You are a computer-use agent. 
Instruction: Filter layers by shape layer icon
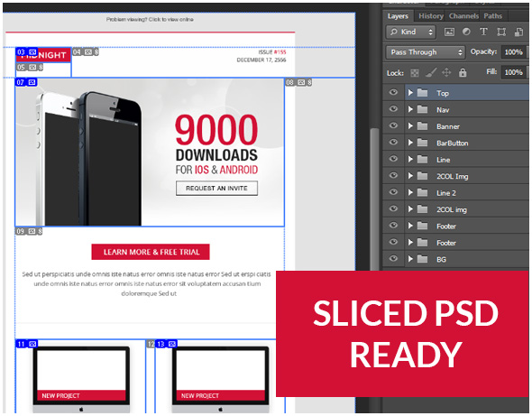tap(501, 32)
